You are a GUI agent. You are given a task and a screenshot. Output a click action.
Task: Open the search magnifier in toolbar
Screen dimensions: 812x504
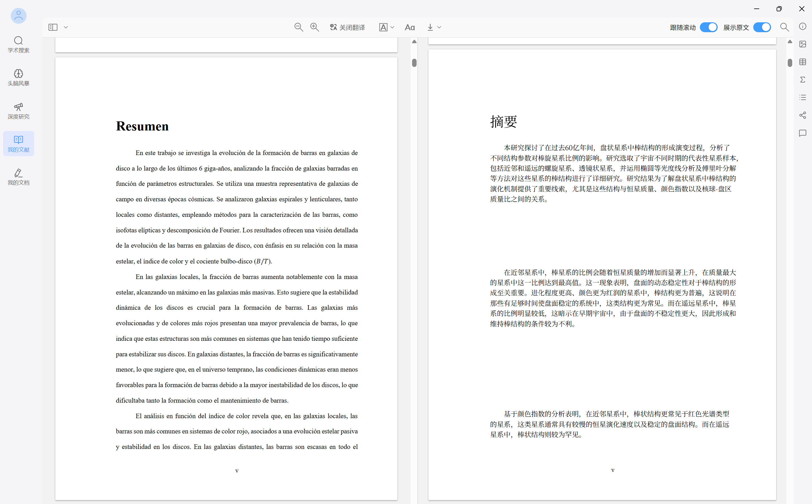point(784,27)
